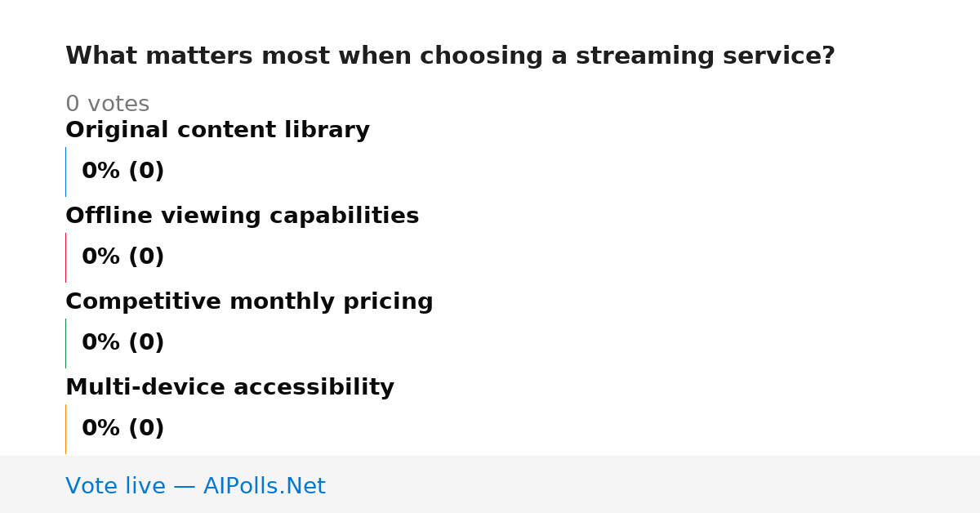Click the 0% (0) result under Original content library
Image resolution: width=980 pixels, height=513 pixels.
coord(123,172)
